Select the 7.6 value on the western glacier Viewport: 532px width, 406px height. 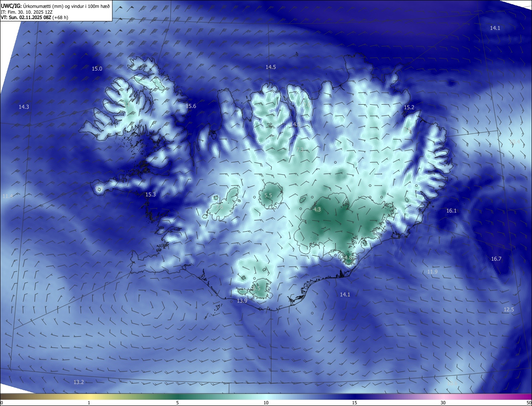pyautogui.click(x=219, y=207)
